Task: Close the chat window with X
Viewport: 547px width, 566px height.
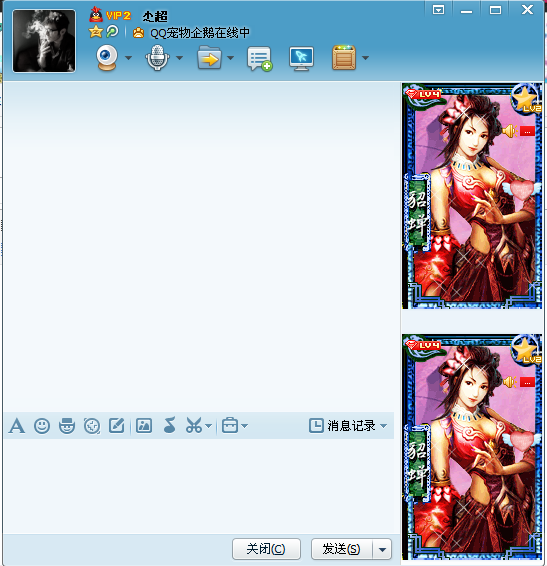Action: click(x=527, y=9)
